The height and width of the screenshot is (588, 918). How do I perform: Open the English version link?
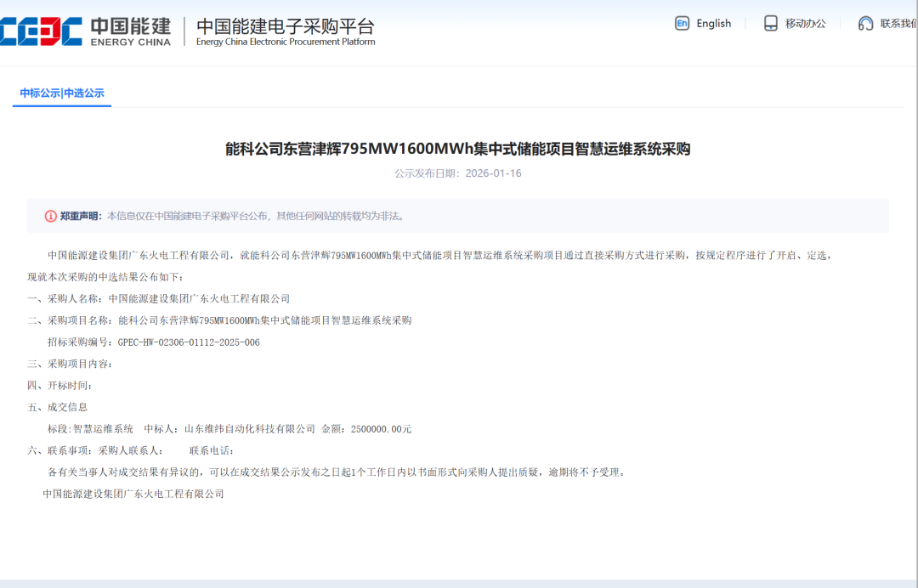713,23
